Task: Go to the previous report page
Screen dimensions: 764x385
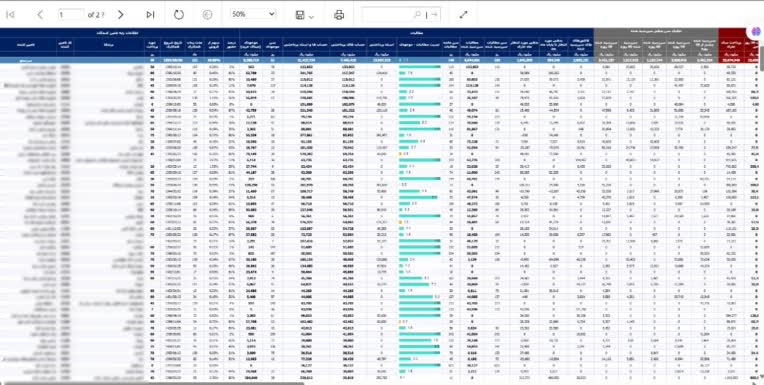Action: point(40,15)
